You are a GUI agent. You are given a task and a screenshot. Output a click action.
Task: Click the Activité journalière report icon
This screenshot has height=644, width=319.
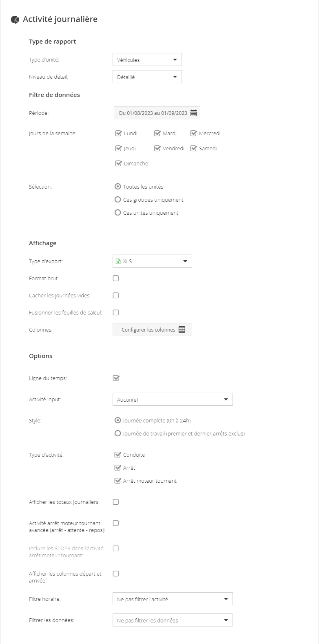15,20
